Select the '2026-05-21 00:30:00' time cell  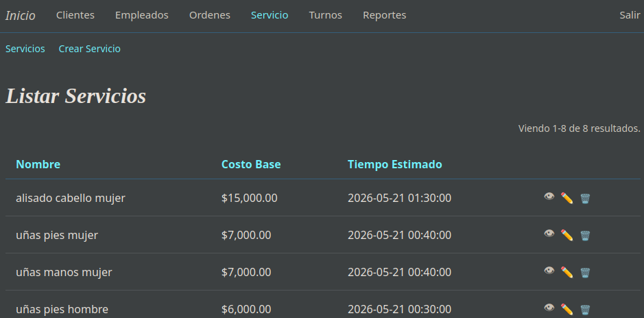click(399, 309)
